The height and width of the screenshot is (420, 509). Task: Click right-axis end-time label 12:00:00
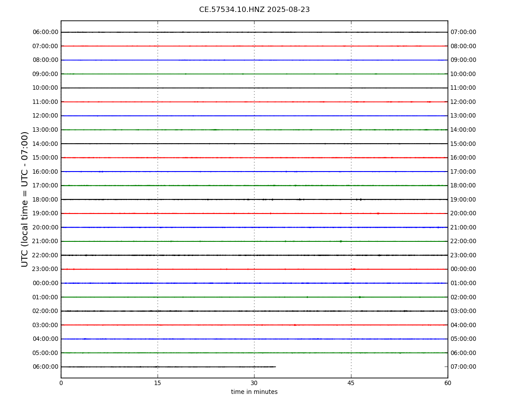[463, 102]
